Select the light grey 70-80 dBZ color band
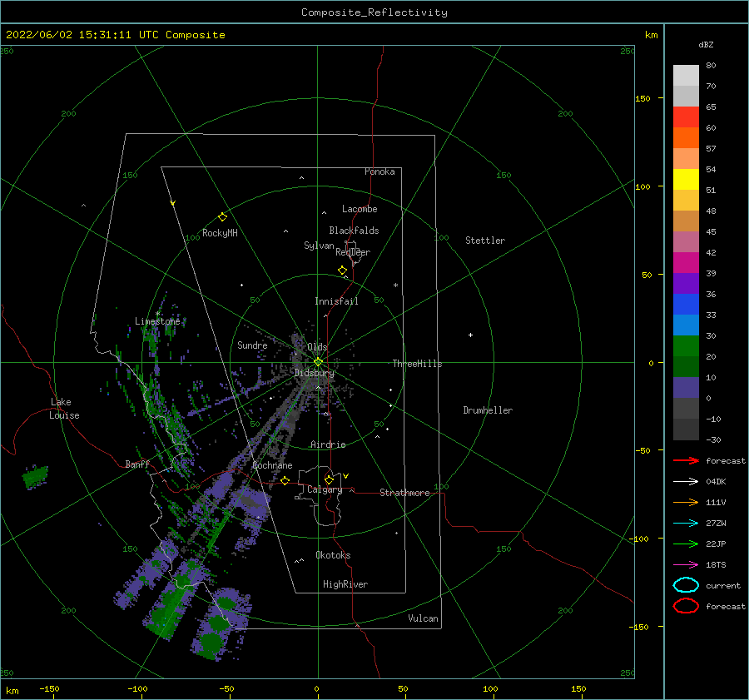The height and width of the screenshot is (700, 749). click(x=686, y=76)
